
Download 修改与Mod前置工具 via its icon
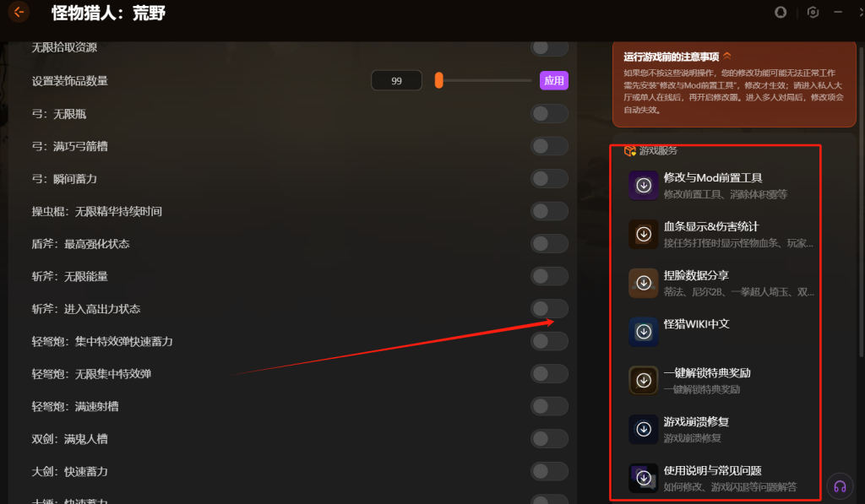(x=643, y=185)
